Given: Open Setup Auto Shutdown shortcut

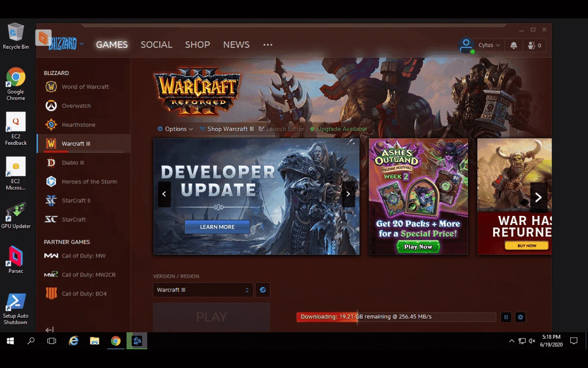Looking at the screenshot, I should coord(16,309).
